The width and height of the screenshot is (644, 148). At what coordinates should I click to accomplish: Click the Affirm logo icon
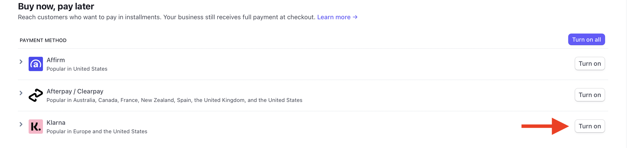point(36,64)
